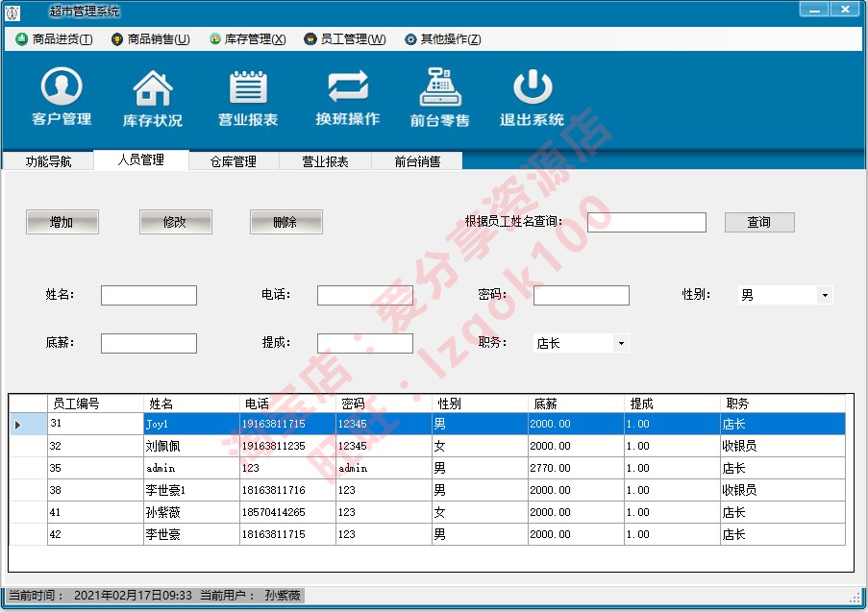This screenshot has height=612, width=868.
Task: Click the 职务 column header
Action: 782,404
